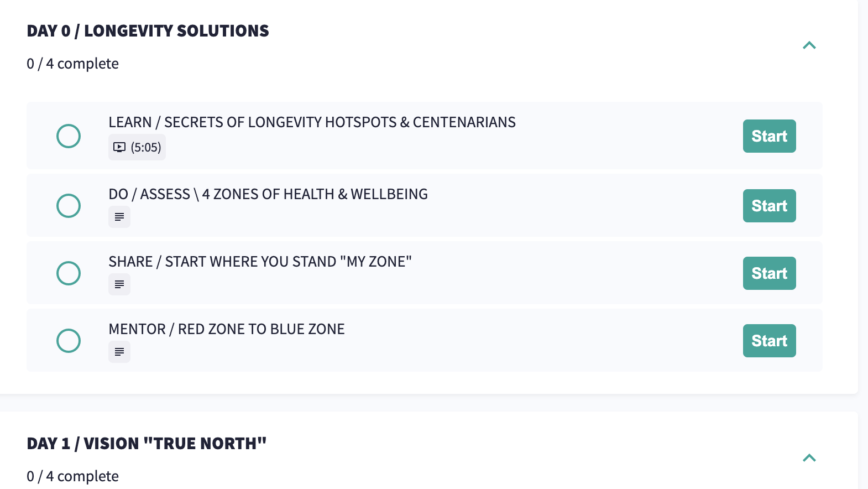Collapse the DAY 1 / VISION "TRUE NORTH" section chevron

coord(809,458)
